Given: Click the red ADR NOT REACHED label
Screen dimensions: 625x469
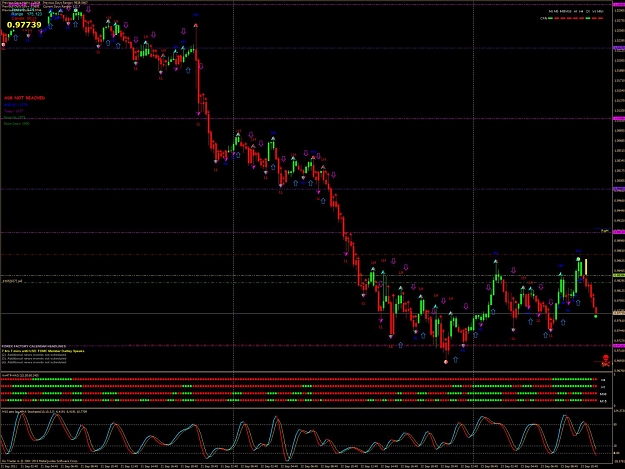Looking at the screenshot, I should [x=24, y=98].
